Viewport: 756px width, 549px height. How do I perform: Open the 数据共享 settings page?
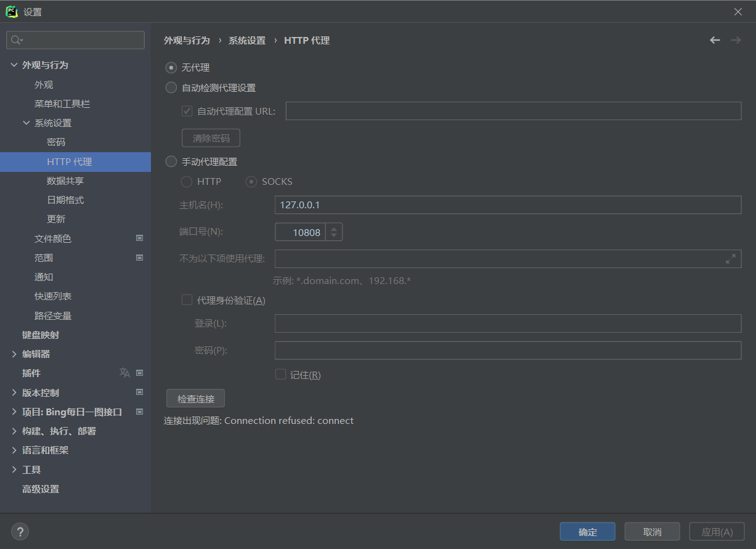[65, 181]
